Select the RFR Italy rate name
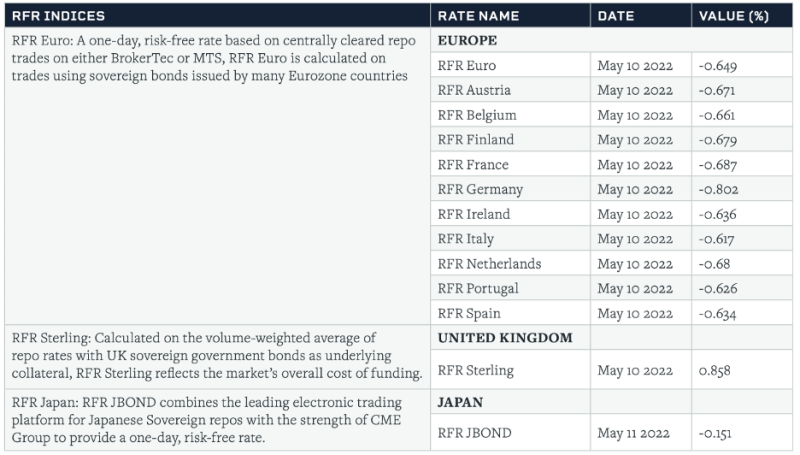The width and height of the screenshot is (800, 455). [466, 239]
